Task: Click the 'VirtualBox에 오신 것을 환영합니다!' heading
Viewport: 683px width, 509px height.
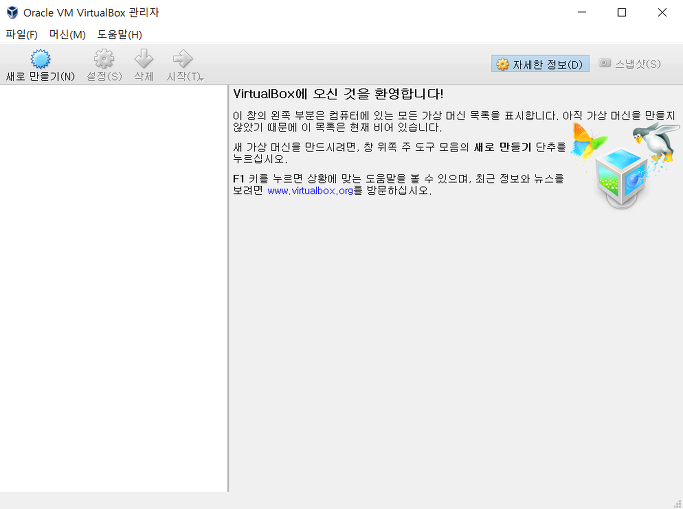Action: pos(338,94)
